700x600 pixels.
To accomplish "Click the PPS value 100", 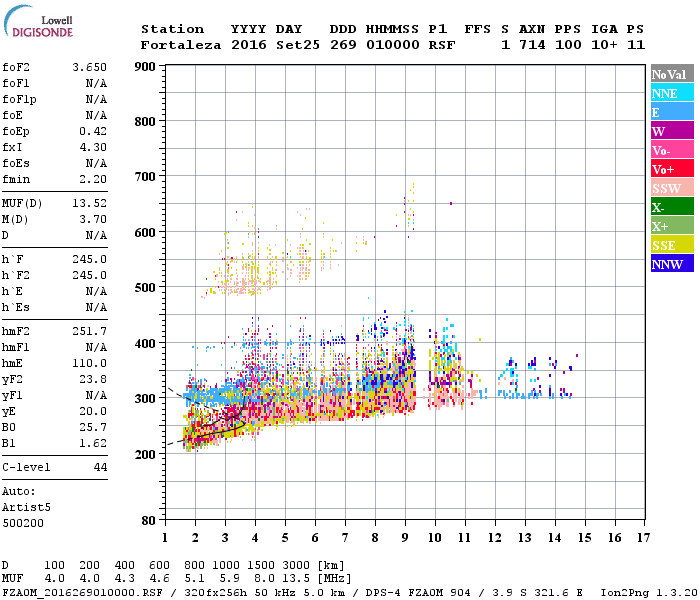I will coord(568,45).
